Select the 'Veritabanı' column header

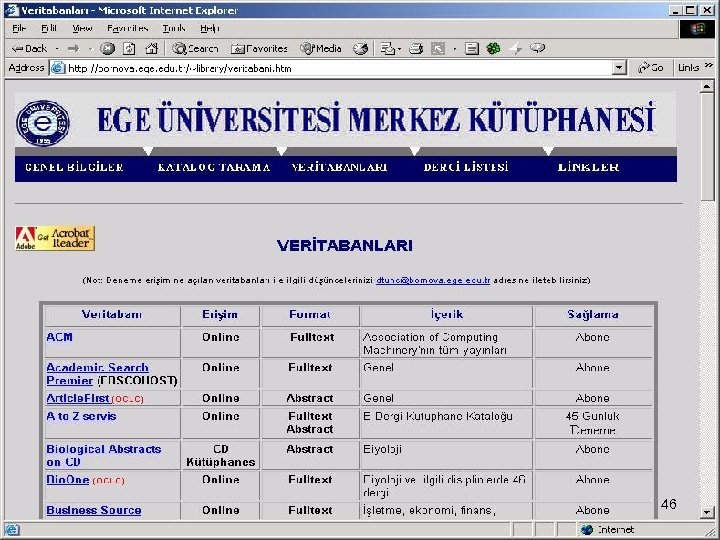point(112,315)
